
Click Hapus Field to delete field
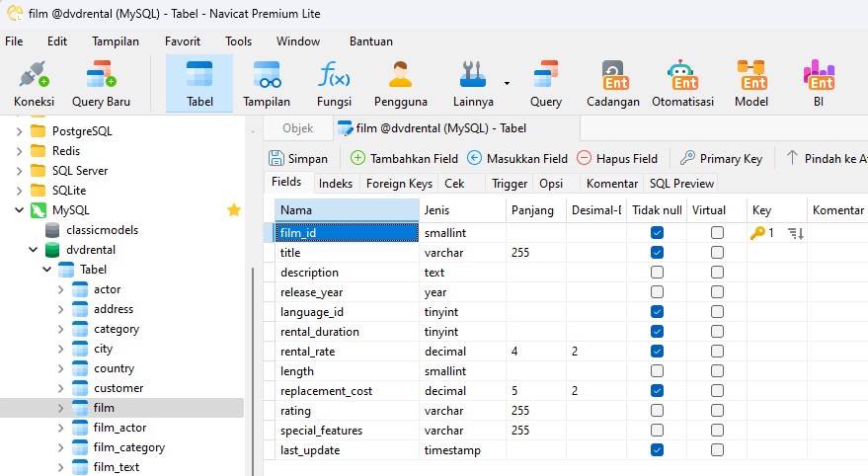tap(616, 159)
